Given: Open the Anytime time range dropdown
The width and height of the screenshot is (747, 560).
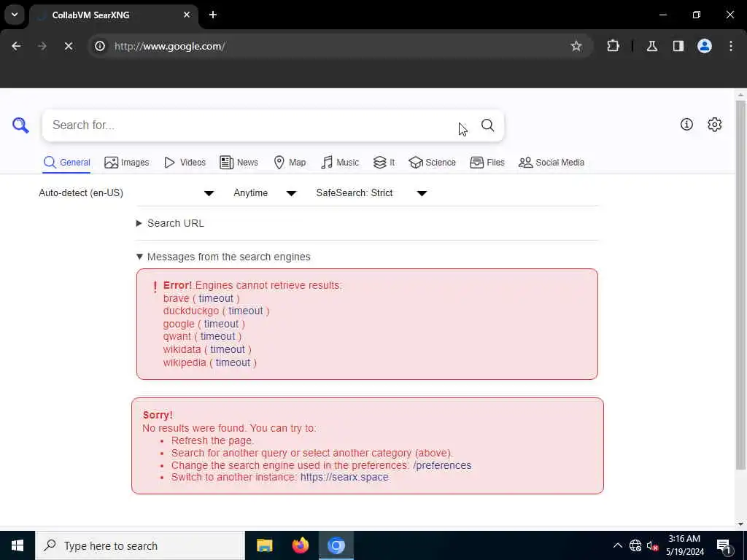Looking at the screenshot, I should 265,192.
